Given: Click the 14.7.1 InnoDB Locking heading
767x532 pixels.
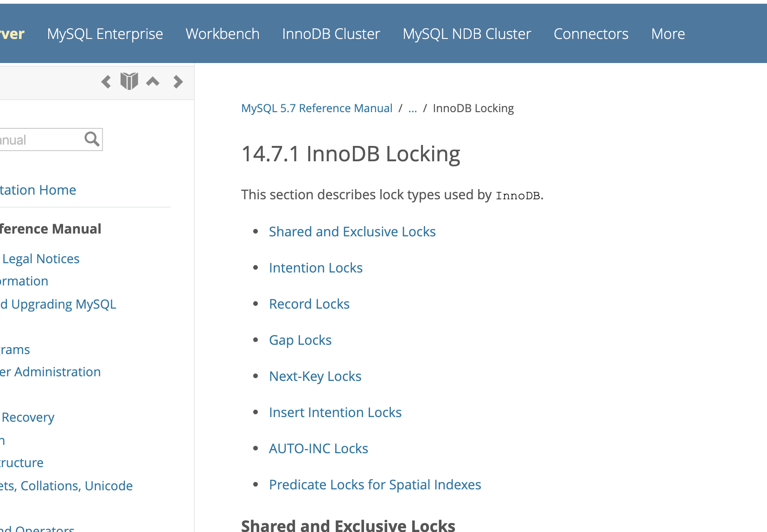Looking at the screenshot, I should coord(351,154).
